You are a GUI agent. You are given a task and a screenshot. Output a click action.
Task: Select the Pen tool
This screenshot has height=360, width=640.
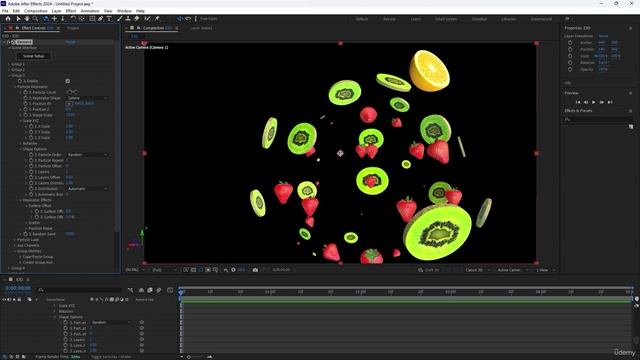100,19
